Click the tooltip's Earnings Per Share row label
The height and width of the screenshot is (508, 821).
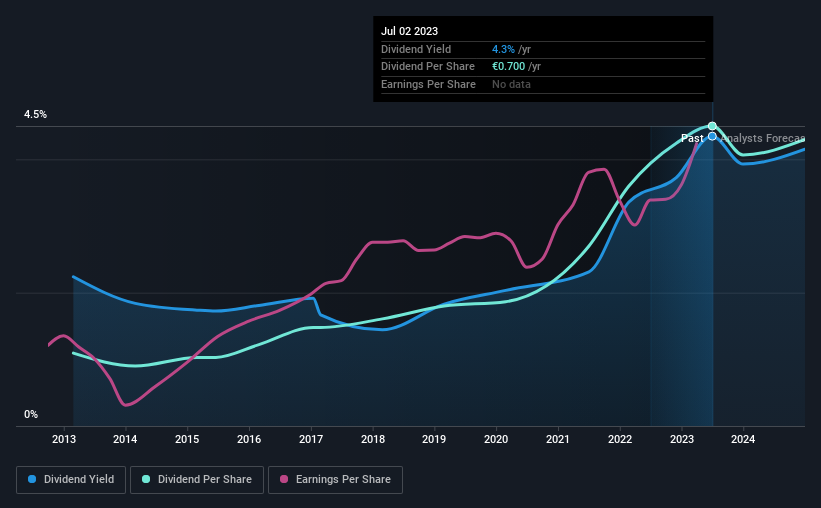[x=428, y=84]
